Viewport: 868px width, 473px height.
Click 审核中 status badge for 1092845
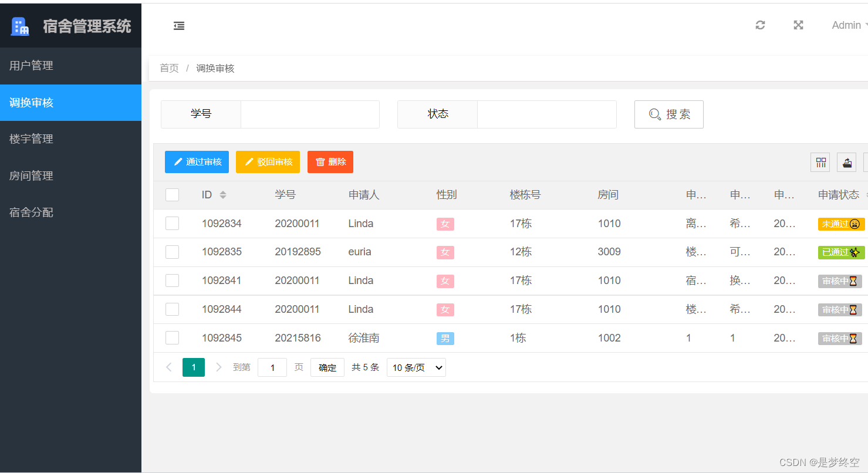tap(840, 339)
